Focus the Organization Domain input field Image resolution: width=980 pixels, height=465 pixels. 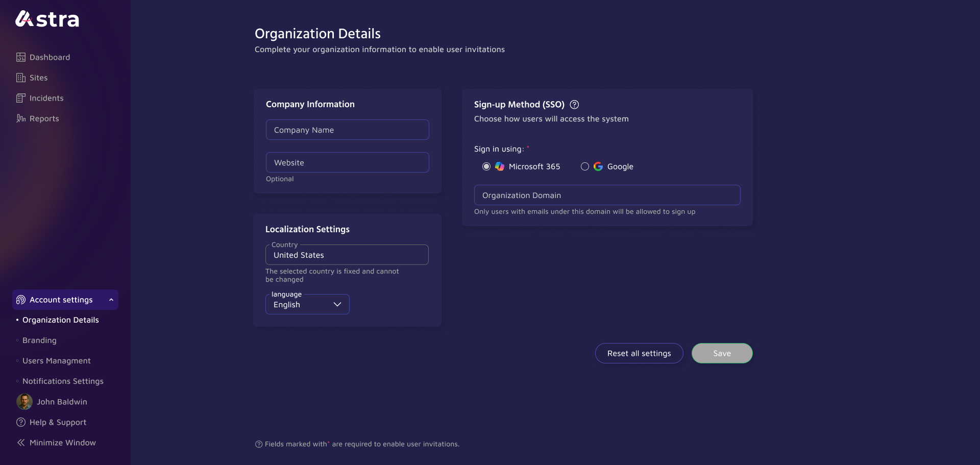(x=607, y=195)
